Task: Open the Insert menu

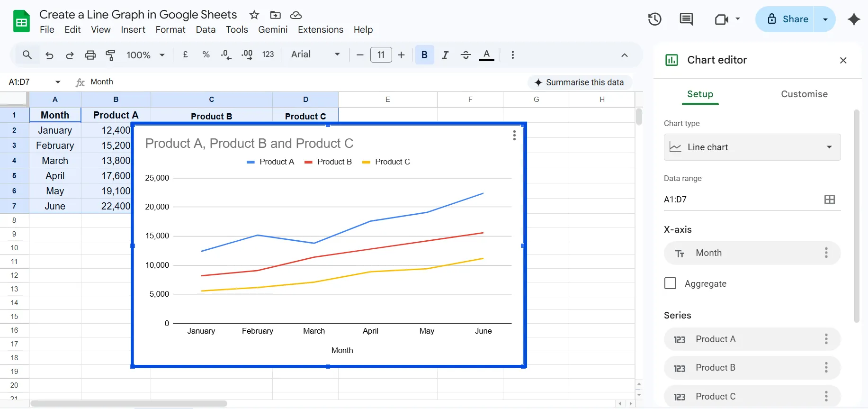Action: pyautogui.click(x=133, y=29)
